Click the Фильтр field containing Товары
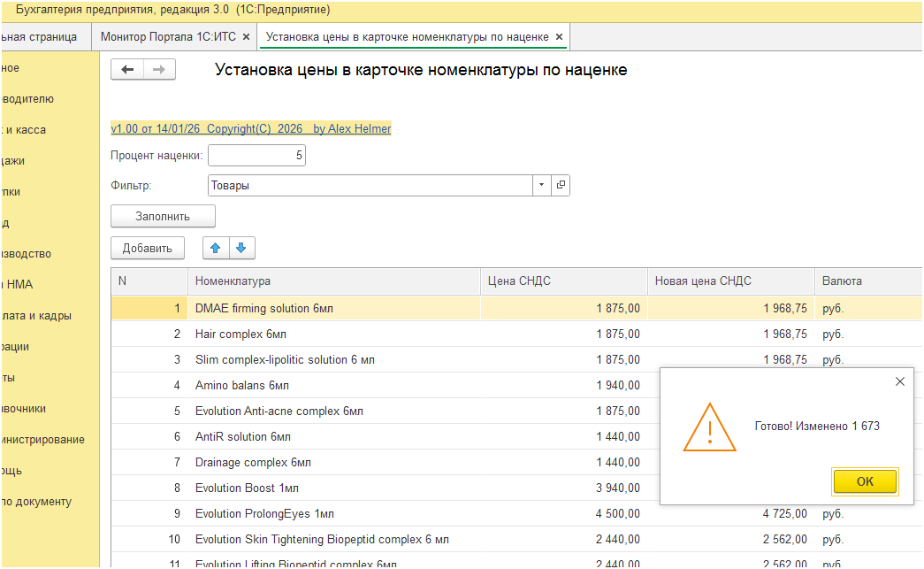Viewport: 924px width, 569px height. (x=370, y=186)
